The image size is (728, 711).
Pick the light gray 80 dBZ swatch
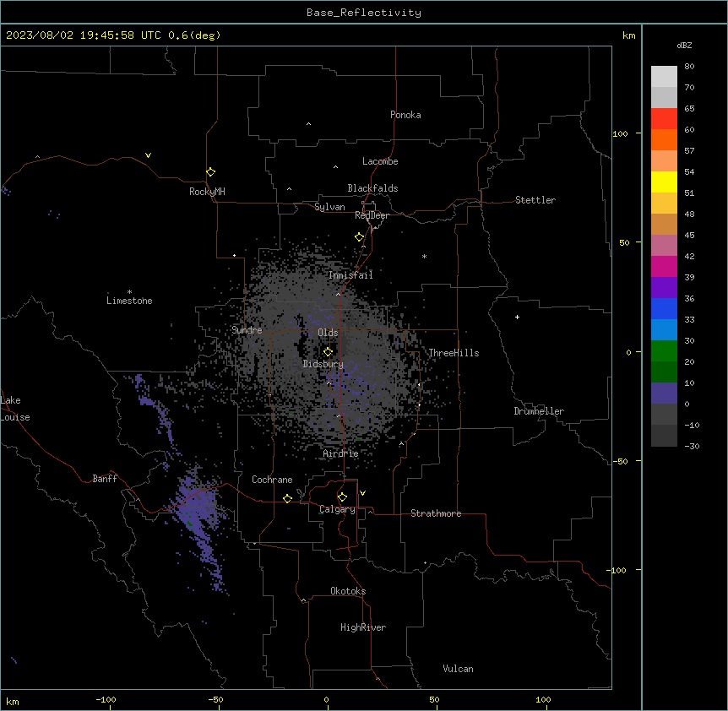tap(664, 77)
